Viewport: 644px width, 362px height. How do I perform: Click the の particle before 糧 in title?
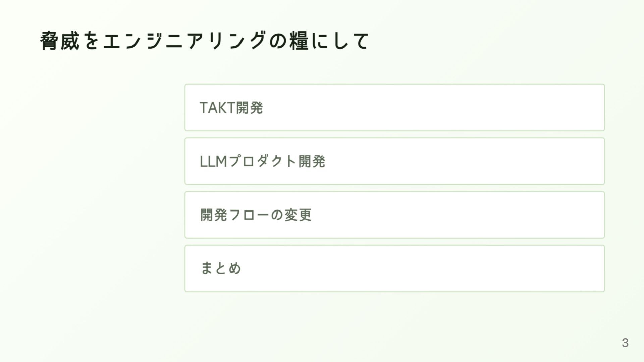point(278,41)
